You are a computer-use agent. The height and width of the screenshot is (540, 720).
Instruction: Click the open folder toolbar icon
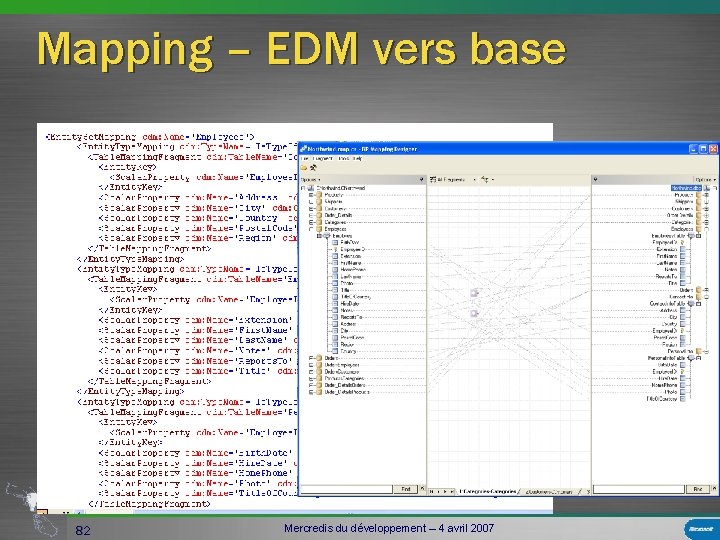click(304, 168)
